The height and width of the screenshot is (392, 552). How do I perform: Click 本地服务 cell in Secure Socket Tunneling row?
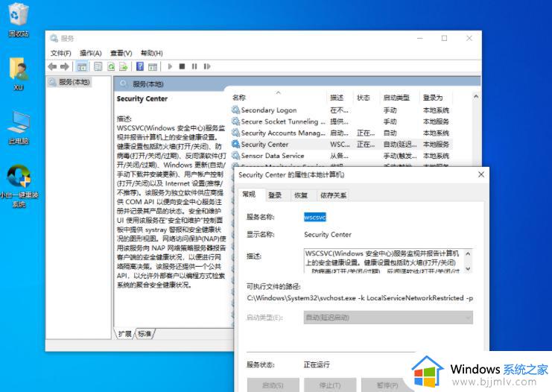coord(436,121)
